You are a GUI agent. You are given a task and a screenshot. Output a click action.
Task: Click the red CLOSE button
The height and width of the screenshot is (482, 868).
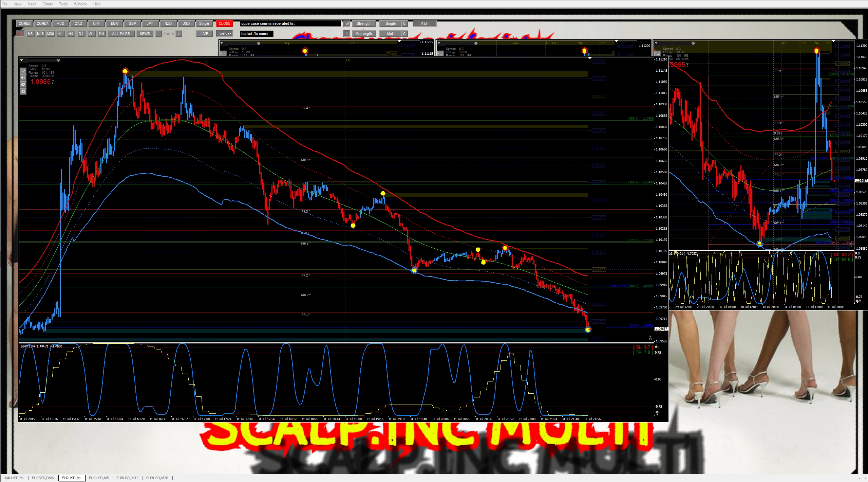224,23
